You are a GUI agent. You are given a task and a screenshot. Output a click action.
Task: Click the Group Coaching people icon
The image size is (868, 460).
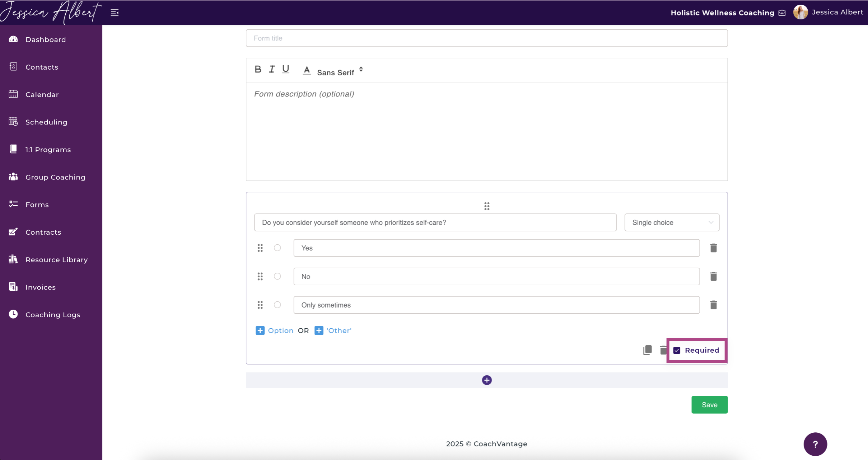[x=13, y=177]
